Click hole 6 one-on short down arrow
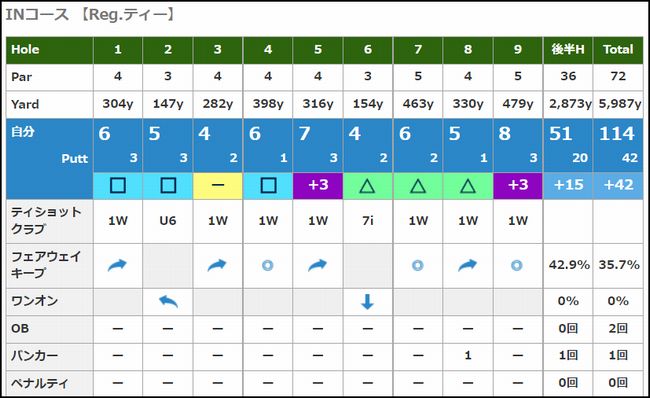This screenshot has width=650, height=398. click(368, 302)
